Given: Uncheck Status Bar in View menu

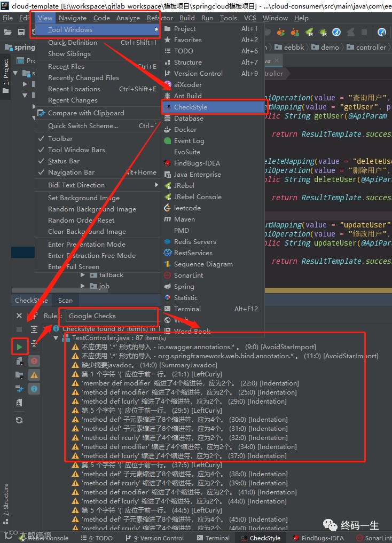Looking at the screenshot, I should 98,161.
